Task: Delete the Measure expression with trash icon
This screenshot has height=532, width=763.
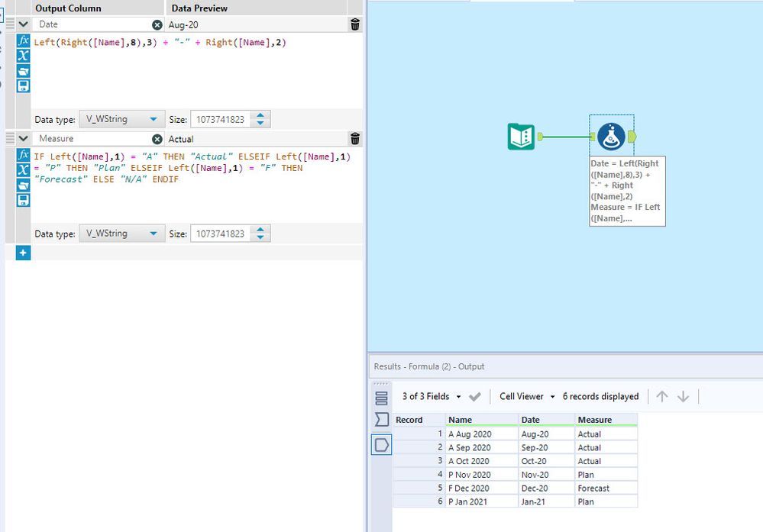Action: coord(355,139)
